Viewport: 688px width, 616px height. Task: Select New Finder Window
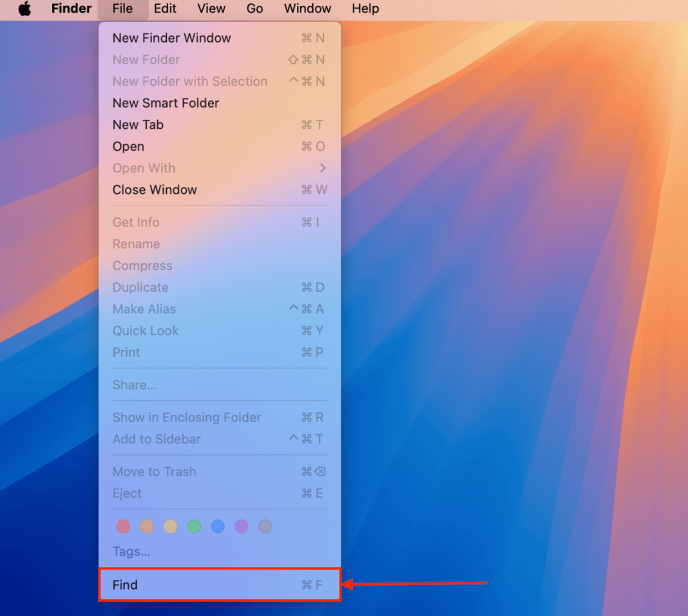pyautogui.click(x=171, y=38)
